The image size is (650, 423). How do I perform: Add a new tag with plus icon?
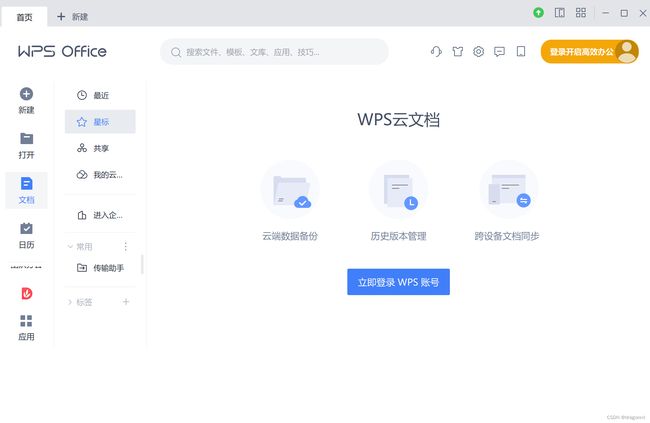[126, 301]
